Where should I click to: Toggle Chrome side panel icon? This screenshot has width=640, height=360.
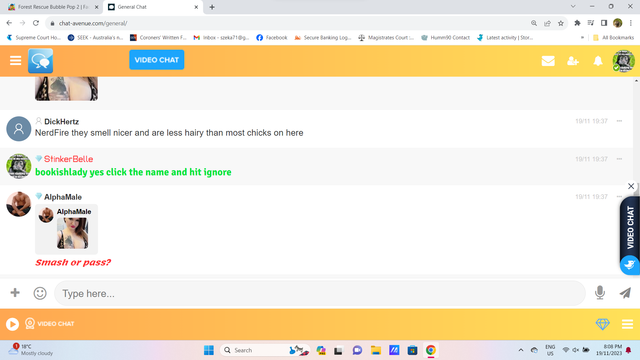coord(604,23)
